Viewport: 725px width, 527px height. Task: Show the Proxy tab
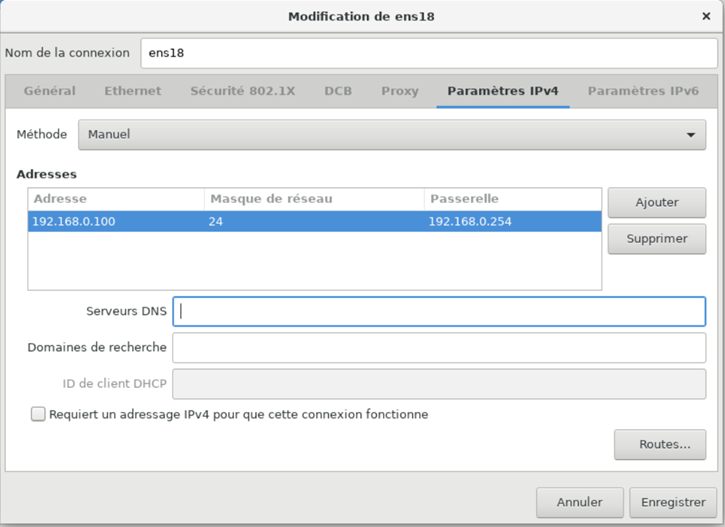point(400,91)
